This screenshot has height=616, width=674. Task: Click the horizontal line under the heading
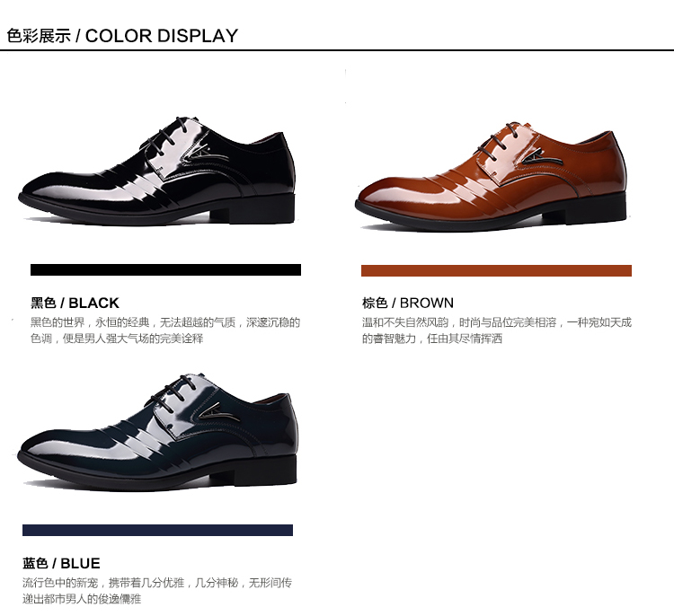pos(337,50)
